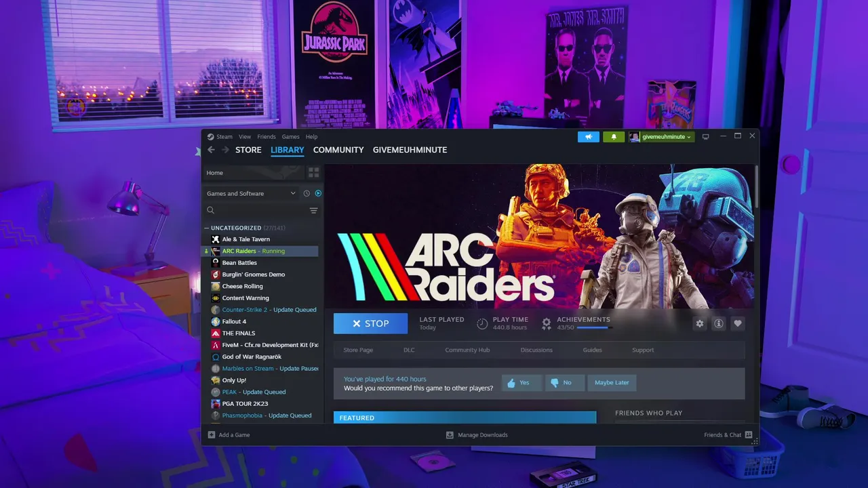Viewport: 868px width, 488px height.
Task: Select PEAK - Update Queued entry
Action: 262,392
